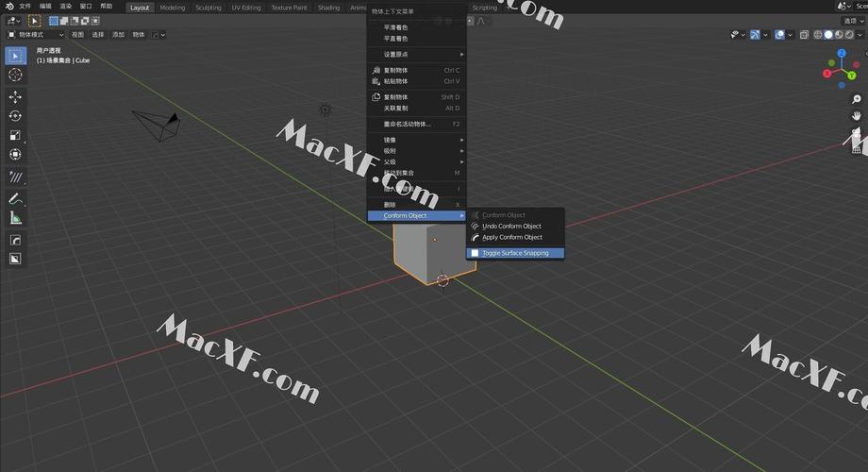Select the Scale tool
The height and width of the screenshot is (472, 868).
coord(15,135)
